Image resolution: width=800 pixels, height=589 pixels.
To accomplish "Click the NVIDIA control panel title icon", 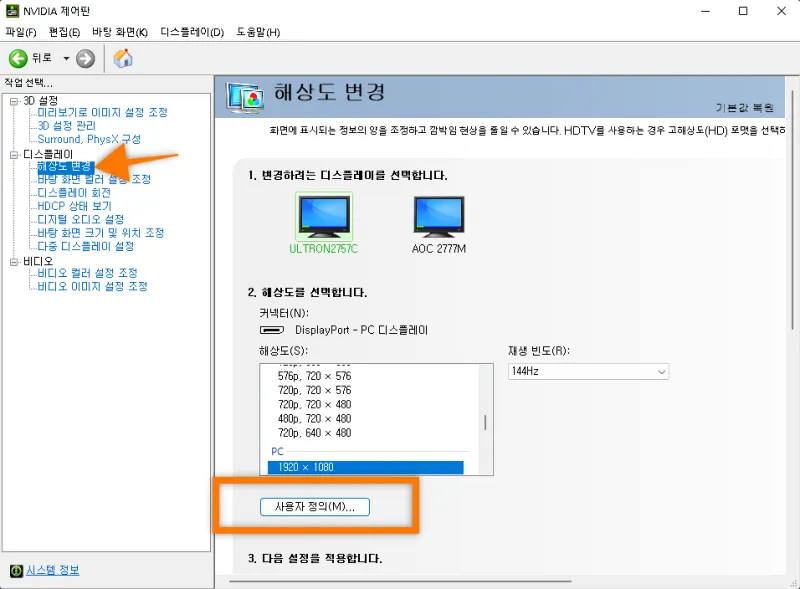I will pos(12,11).
